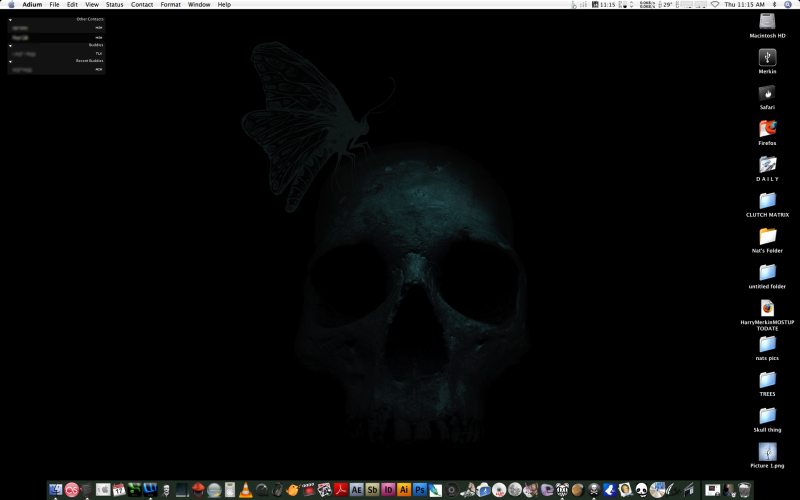
Task: Launch Last.fm from the dock
Action: pos(71,490)
